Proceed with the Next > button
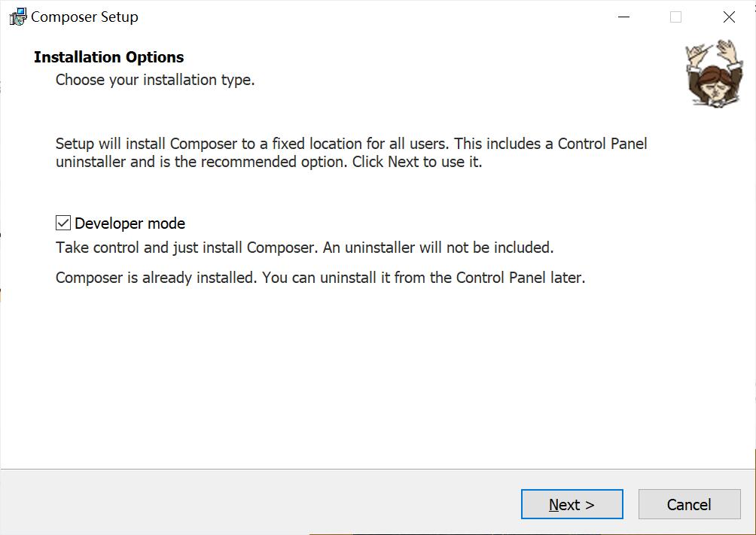The image size is (756, 535). tap(572, 504)
